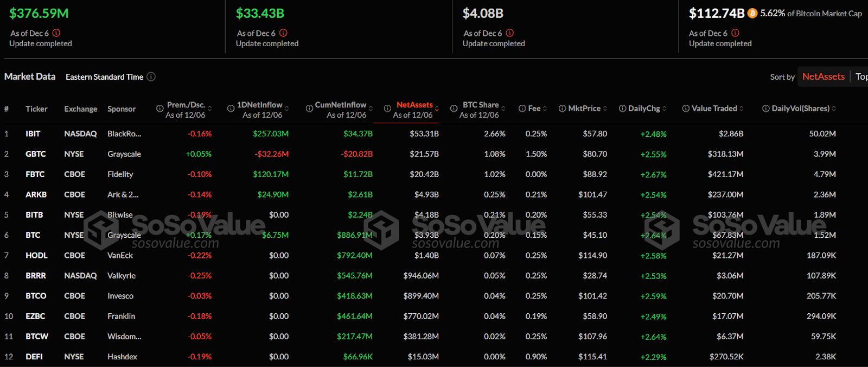
Task: Open the EZBC ticker row
Action: 434,316
